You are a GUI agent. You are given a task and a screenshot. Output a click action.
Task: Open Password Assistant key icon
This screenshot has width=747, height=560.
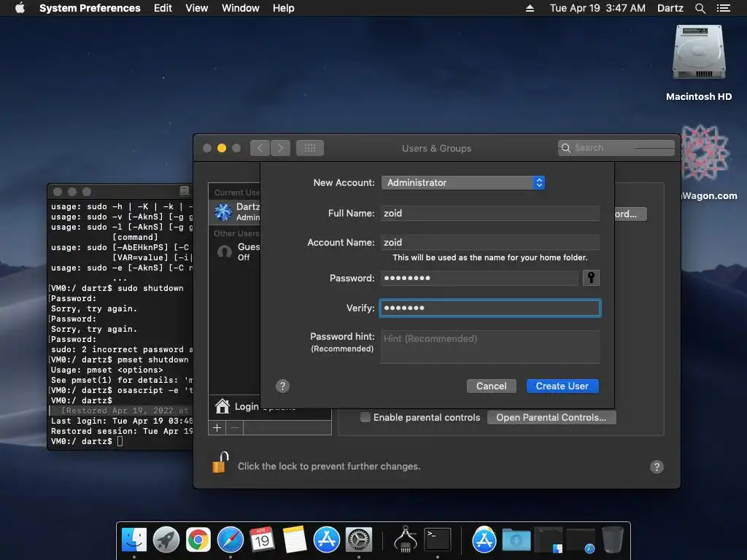click(x=591, y=278)
